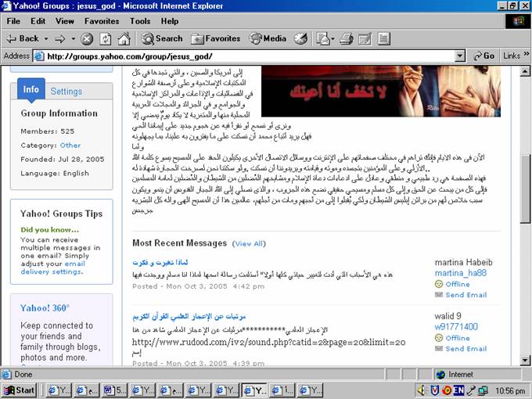Click the Discuss toolbar icon

(383, 39)
